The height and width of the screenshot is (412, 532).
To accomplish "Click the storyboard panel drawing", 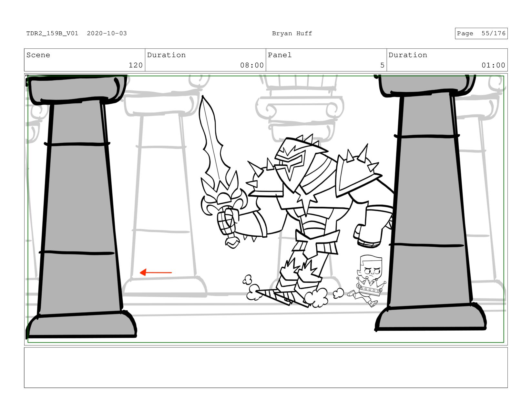I will (x=266, y=209).
